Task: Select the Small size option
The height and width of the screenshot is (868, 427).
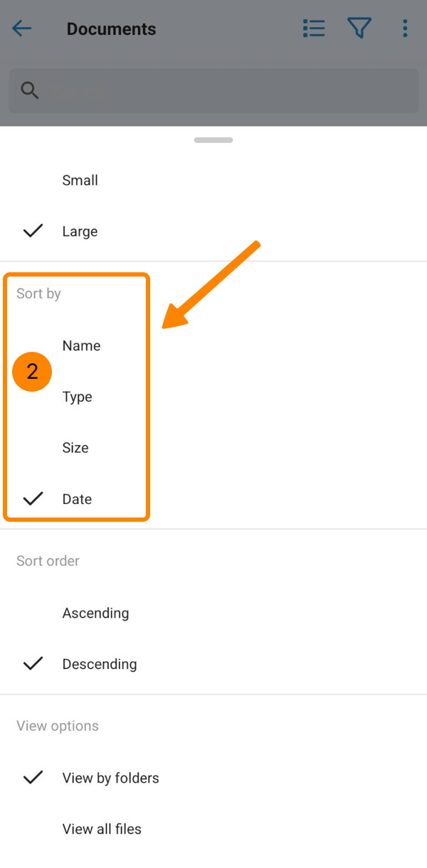Action: point(80,181)
